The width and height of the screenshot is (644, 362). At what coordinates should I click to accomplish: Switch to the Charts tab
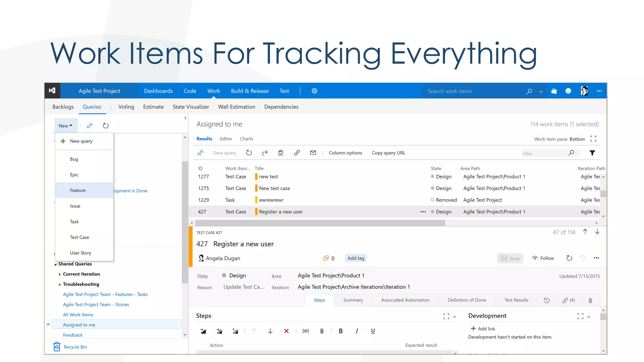coord(246,139)
